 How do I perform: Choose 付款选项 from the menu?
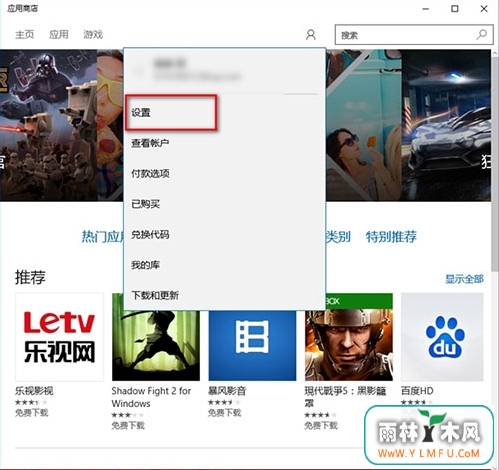(x=150, y=173)
